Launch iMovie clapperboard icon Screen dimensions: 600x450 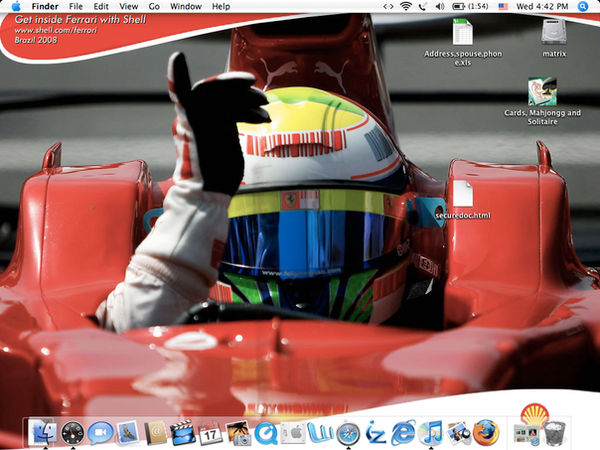[183, 433]
